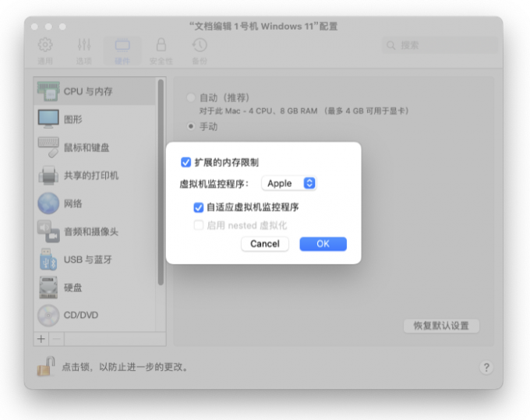
Task: Switch to the 通用 tab label
Action: click(45, 61)
